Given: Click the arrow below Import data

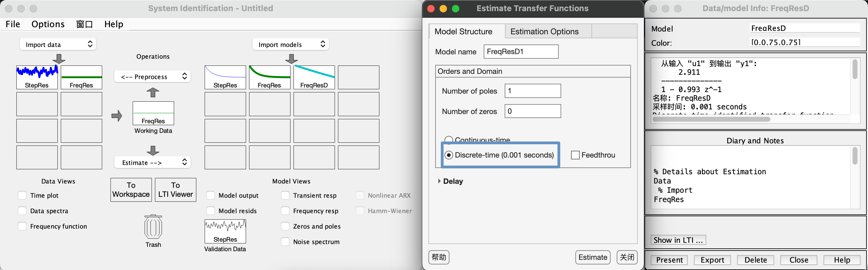Looking at the screenshot, I should [59, 59].
